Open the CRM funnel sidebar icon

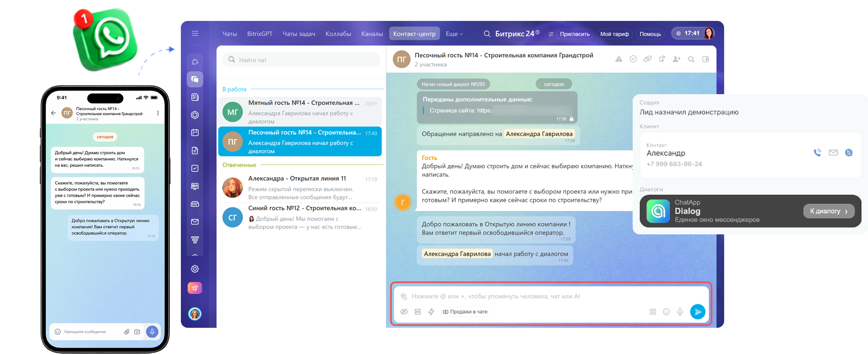[x=195, y=240]
